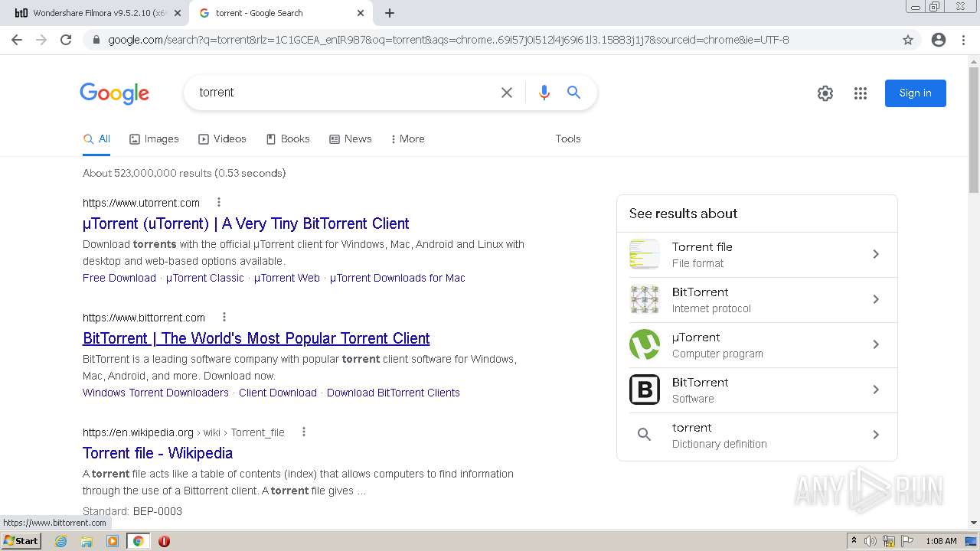Reload the page with refresh icon
980x551 pixels.
click(66, 40)
